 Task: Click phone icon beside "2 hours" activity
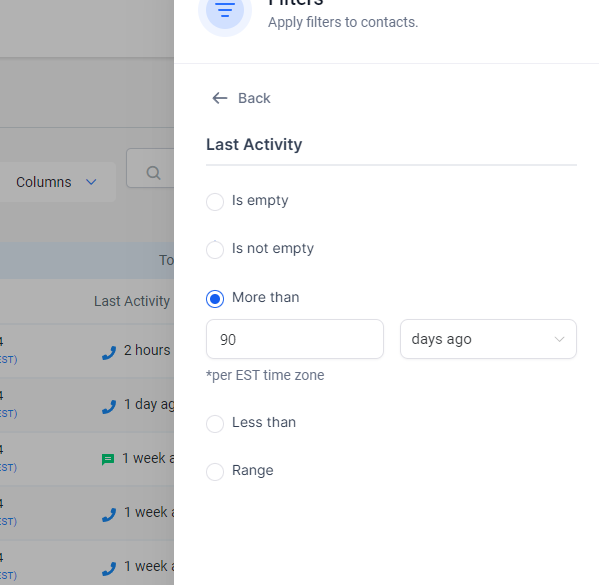click(x=109, y=353)
